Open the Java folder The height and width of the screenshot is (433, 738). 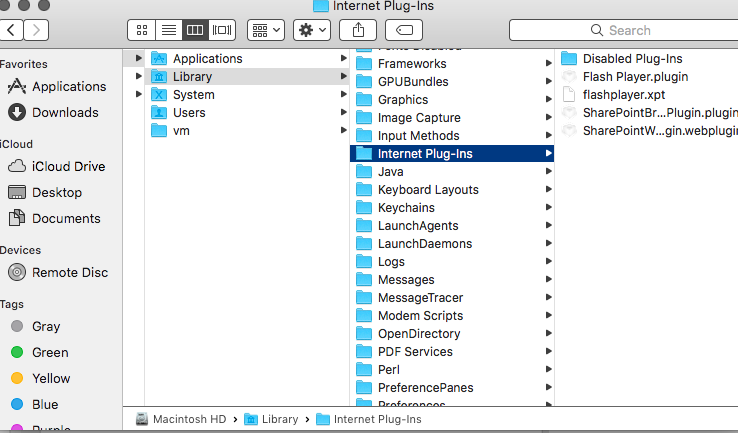click(452, 172)
